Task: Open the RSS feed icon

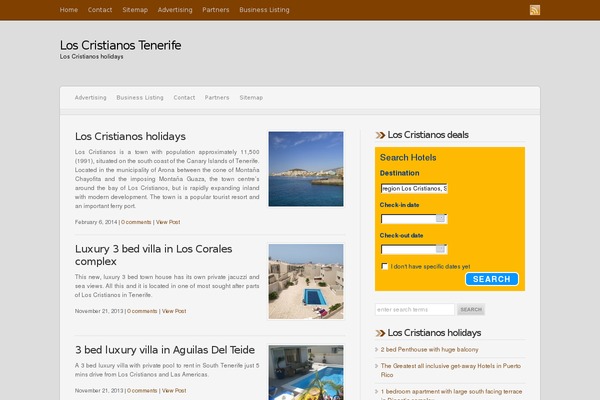Action: coord(535,10)
